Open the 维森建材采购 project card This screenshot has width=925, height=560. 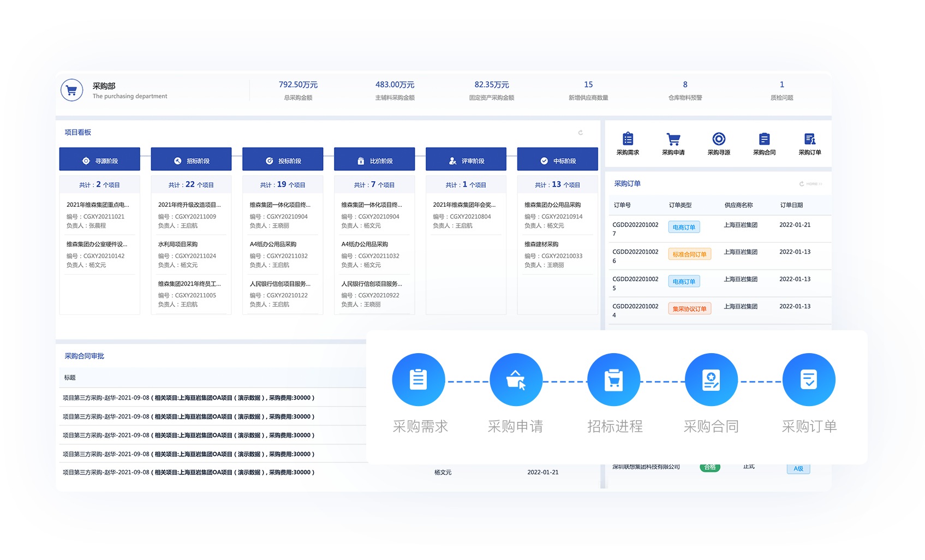541,245
